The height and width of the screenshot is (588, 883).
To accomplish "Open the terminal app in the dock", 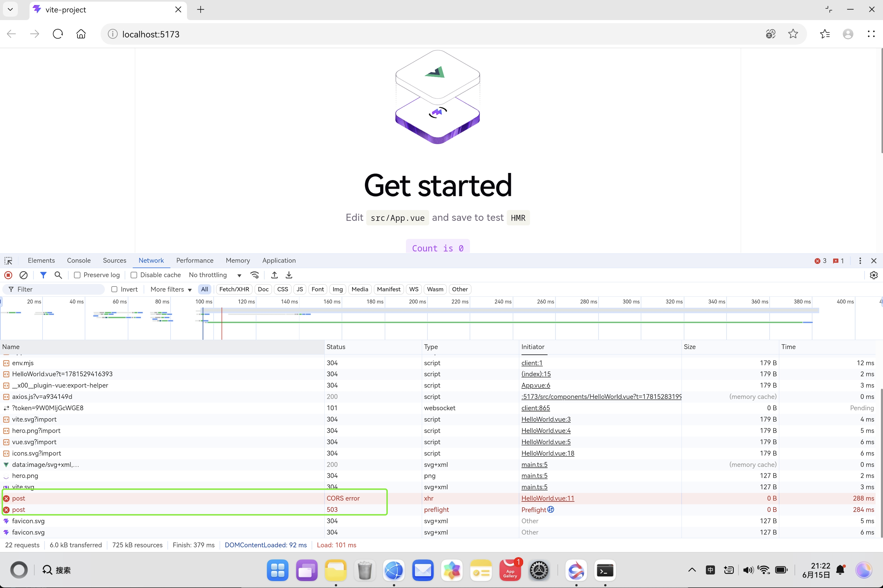I will [x=605, y=570].
